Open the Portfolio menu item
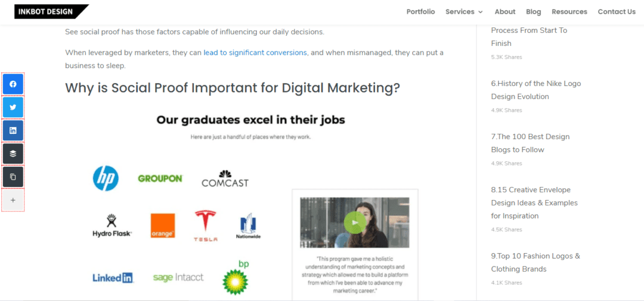644x301 pixels. pos(420,11)
